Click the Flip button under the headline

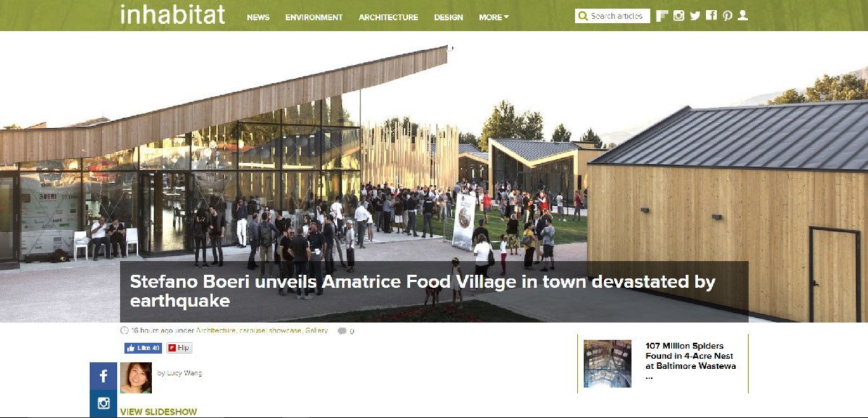[x=179, y=348]
